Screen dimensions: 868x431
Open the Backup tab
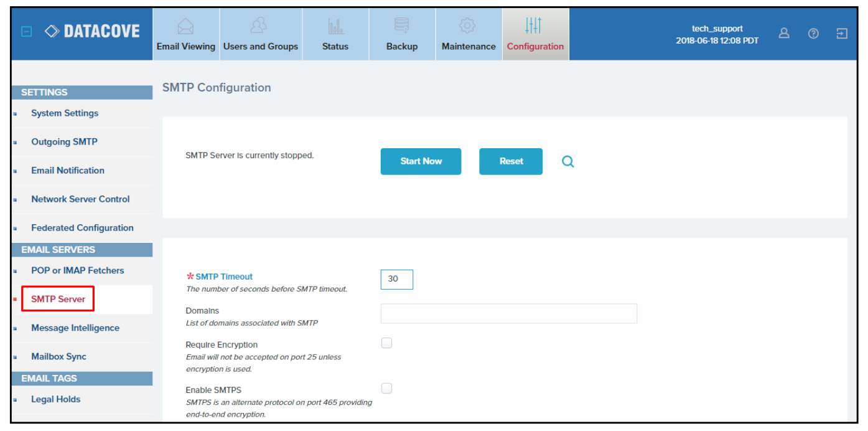coord(402,35)
